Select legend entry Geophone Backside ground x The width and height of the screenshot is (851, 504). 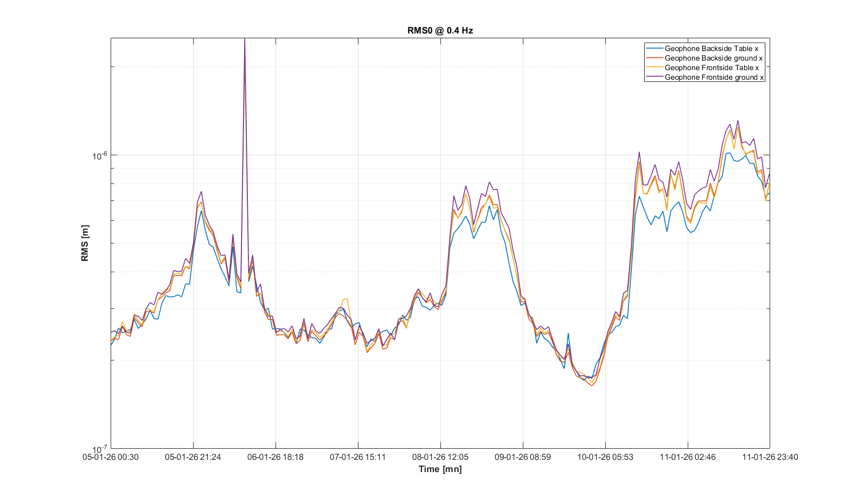coord(713,58)
